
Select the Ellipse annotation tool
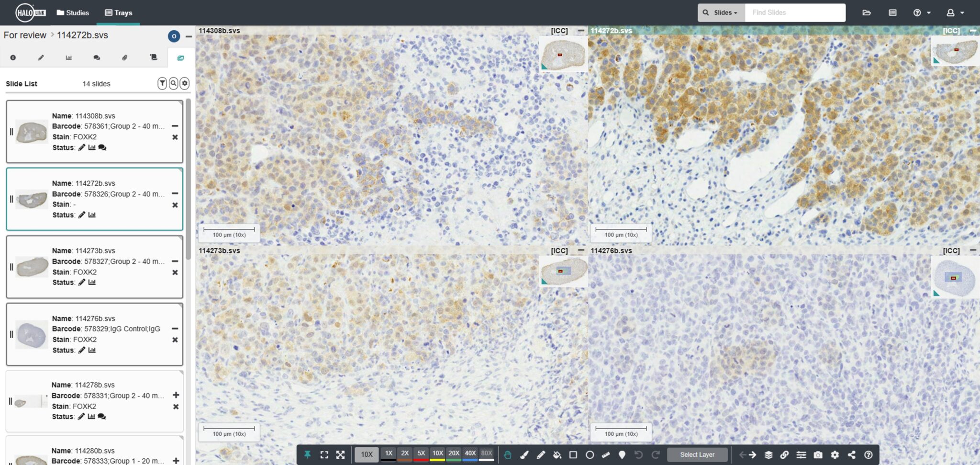(x=590, y=454)
